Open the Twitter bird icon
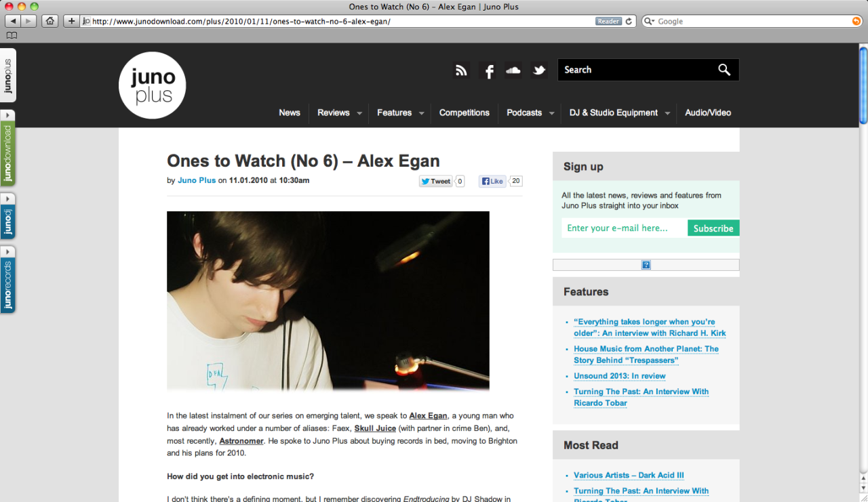Viewport: 868px width, 502px height. (x=539, y=70)
